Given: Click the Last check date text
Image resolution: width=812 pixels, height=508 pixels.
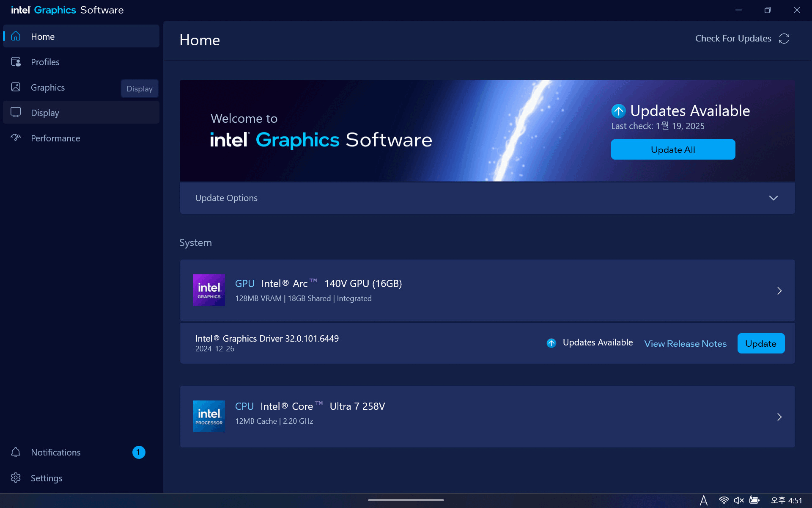Looking at the screenshot, I should point(658,126).
